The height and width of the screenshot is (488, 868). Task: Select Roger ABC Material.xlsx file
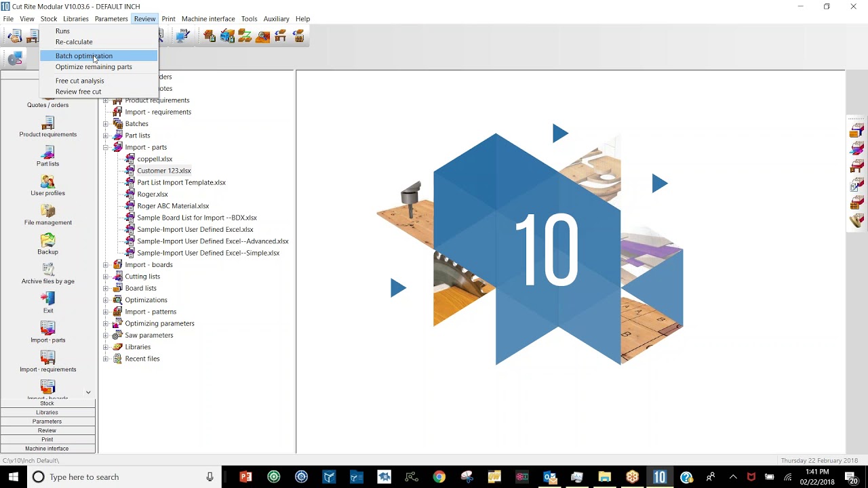[173, 206]
